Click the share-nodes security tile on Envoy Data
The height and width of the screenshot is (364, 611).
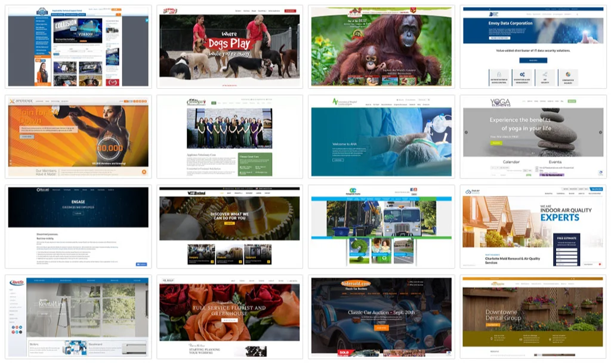pos(545,78)
